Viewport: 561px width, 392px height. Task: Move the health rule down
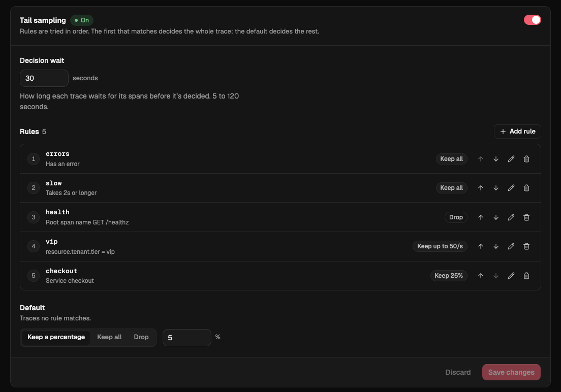[496, 217]
